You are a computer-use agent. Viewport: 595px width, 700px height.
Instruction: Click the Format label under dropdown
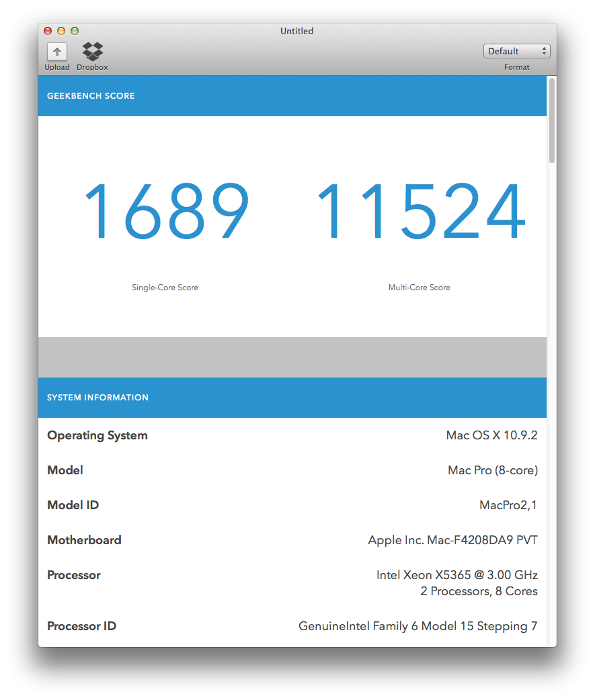517,67
